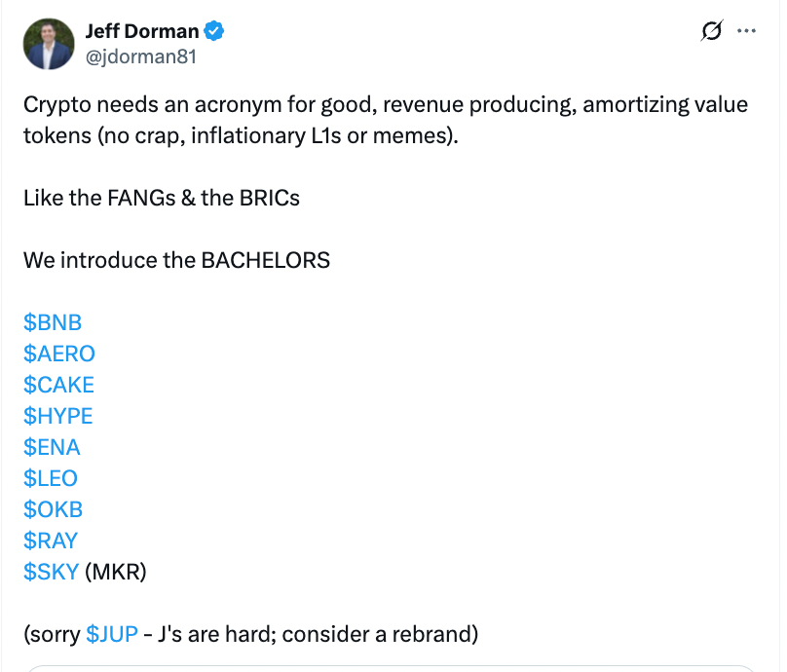Viewport: 787px width, 672px height.
Task: Click the $RAY cashtag
Action: click(x=51, y=541)
